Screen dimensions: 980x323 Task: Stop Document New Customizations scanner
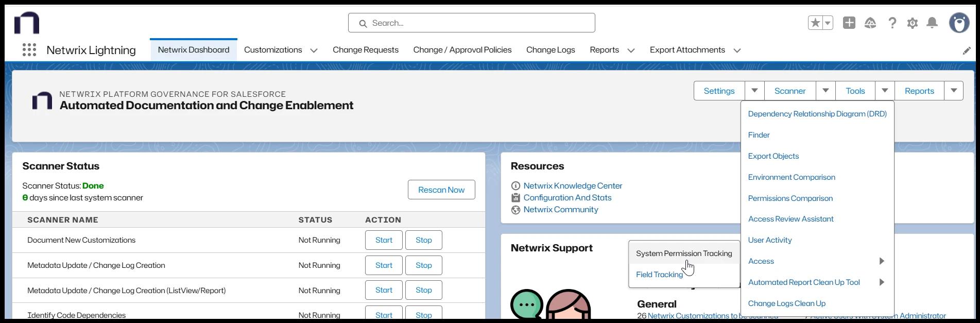[424, 240]
